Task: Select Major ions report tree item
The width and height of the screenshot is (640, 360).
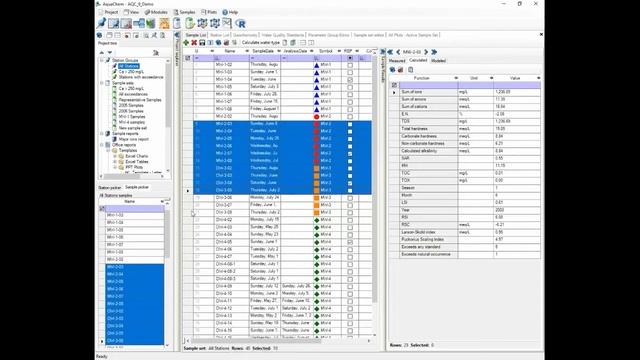Action: pyautogui.click(x=133, y=139)
